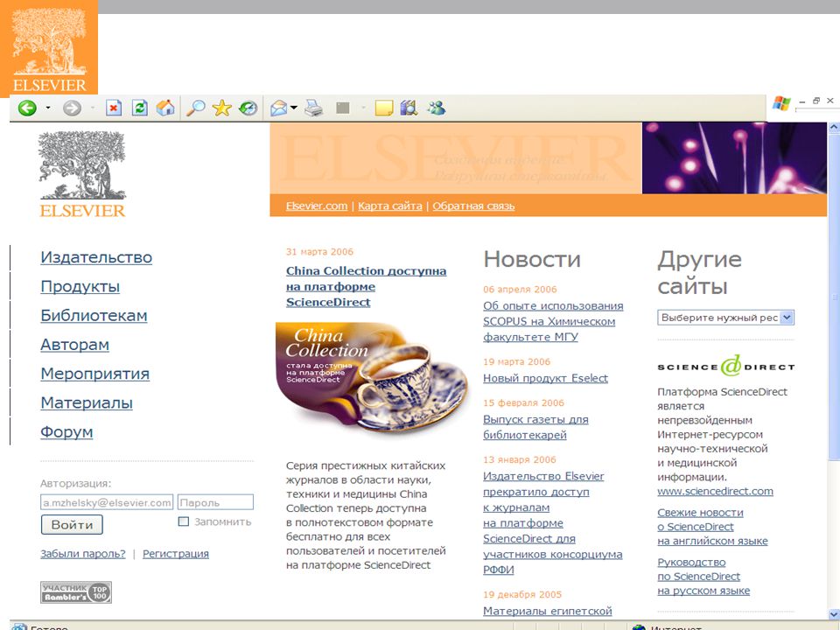
Task: Click the Войти login button
Action: pos(72,525)
